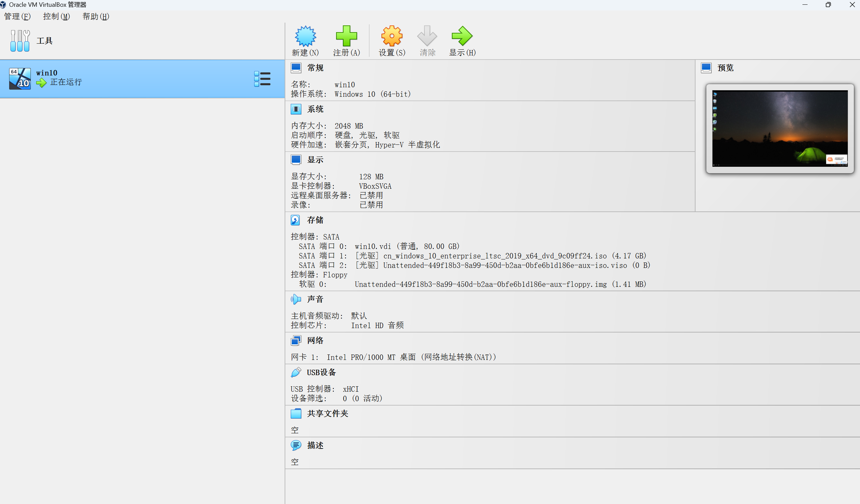This screenshot has height=504, width=860.
Task: Click the 'xHCI' USB controller value
Action: click(351, 389)
